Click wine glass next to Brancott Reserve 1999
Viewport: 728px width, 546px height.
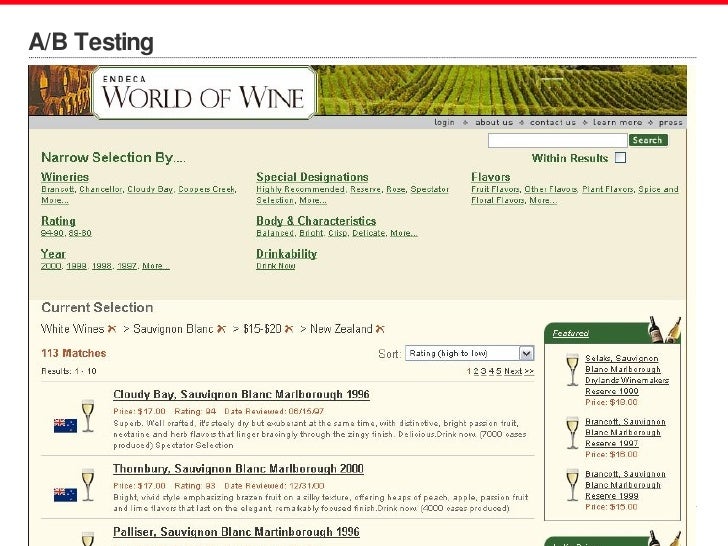(572, 485)
